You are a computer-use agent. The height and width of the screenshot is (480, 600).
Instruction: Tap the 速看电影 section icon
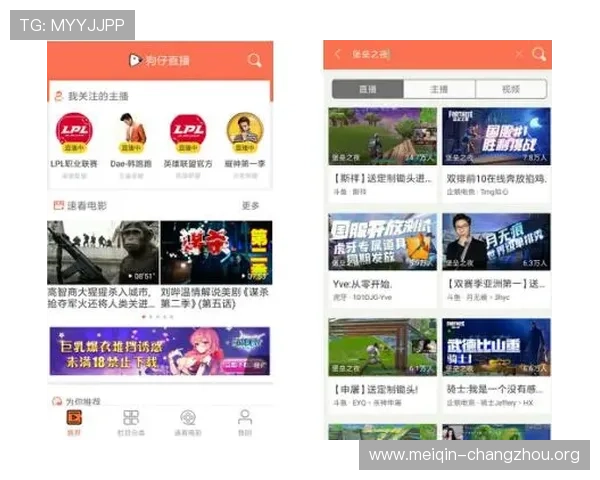pos(59,206)
